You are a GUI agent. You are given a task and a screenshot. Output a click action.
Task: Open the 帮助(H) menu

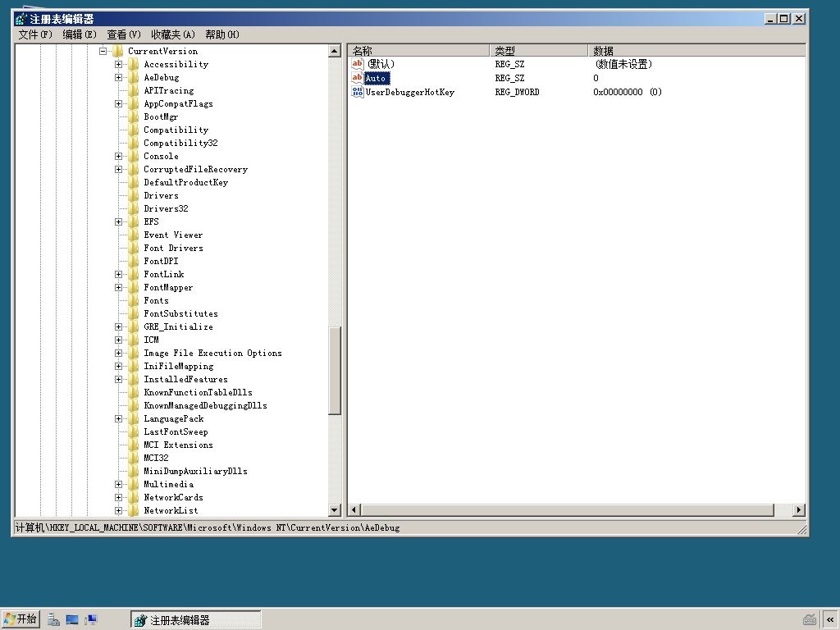tap(222, 34)
